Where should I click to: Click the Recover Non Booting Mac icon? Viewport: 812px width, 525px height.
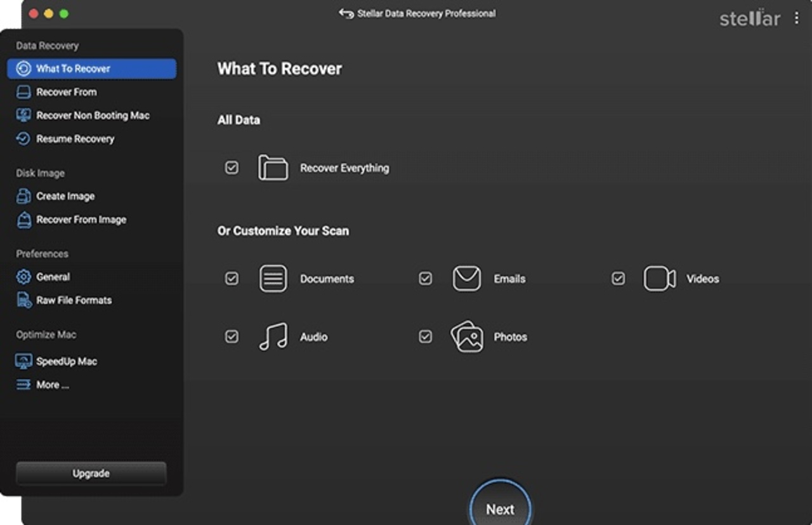point(23,116)
